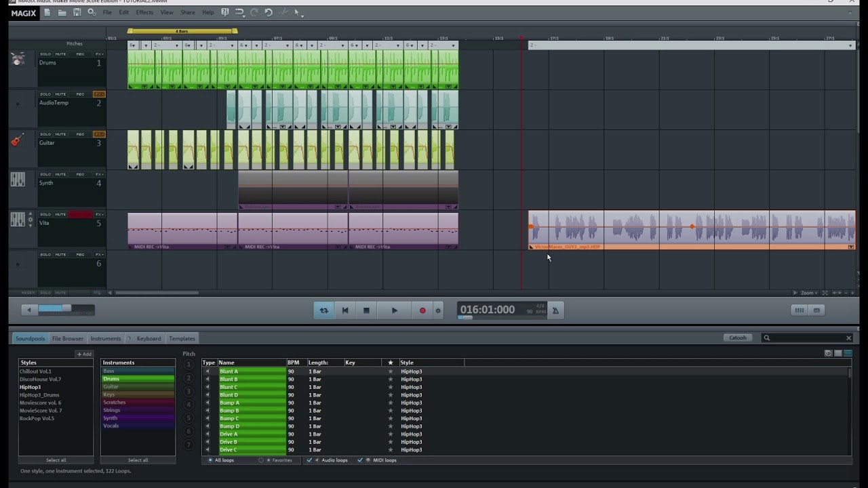Click the soundpool search field
The width and height of the screenshot is (868, 488).
pos(806,338)
